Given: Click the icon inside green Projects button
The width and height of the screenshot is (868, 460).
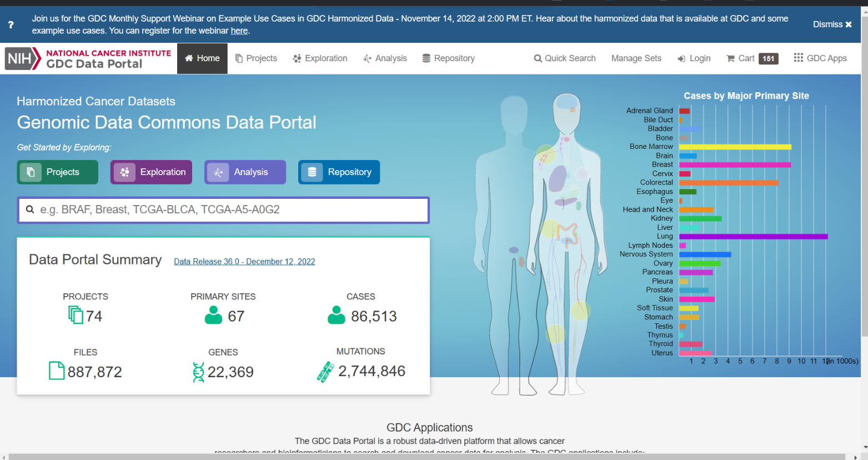Looking at the screenshot, I should 31,172.
